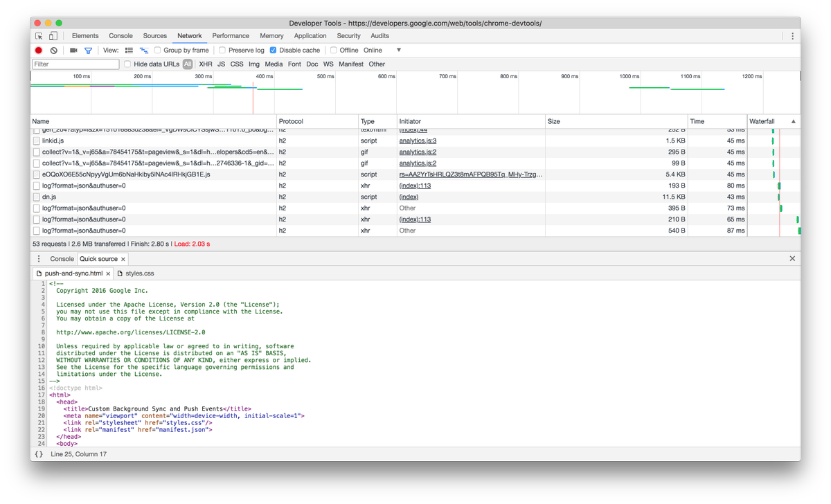Image resolution: width=831 pixels, height=504 pixels.
Task: Click source line number 17
Action: coord(42,395)
